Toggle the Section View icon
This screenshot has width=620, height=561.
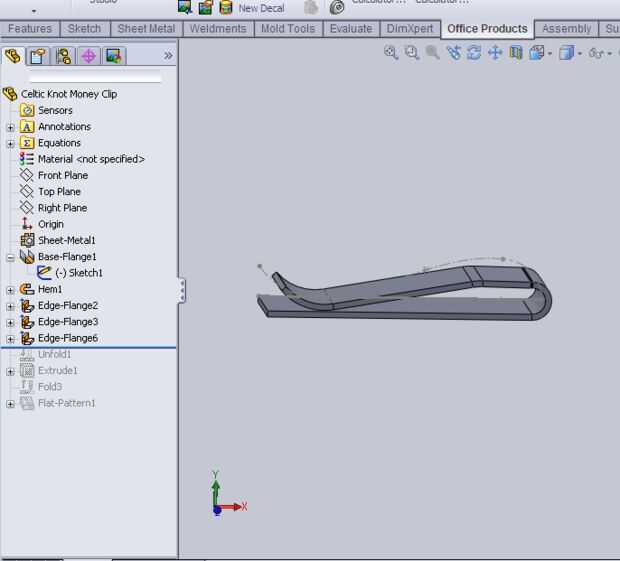tap(516, 52)
